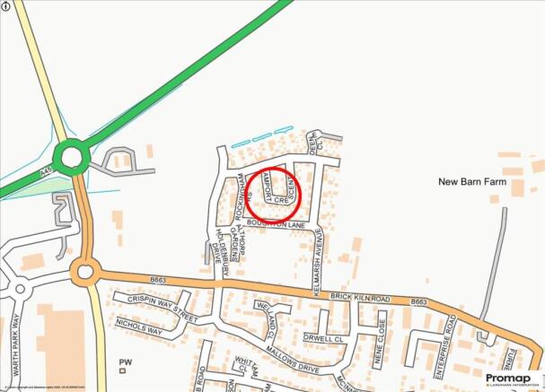545x392 pixels.
Task: Click the blue dashed water feature
Action: click(x=262, y=137)
